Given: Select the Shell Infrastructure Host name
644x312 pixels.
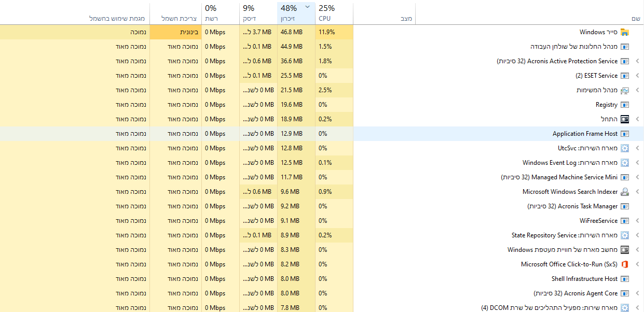Looking at the screenshot, I should [x=584, y=279].
